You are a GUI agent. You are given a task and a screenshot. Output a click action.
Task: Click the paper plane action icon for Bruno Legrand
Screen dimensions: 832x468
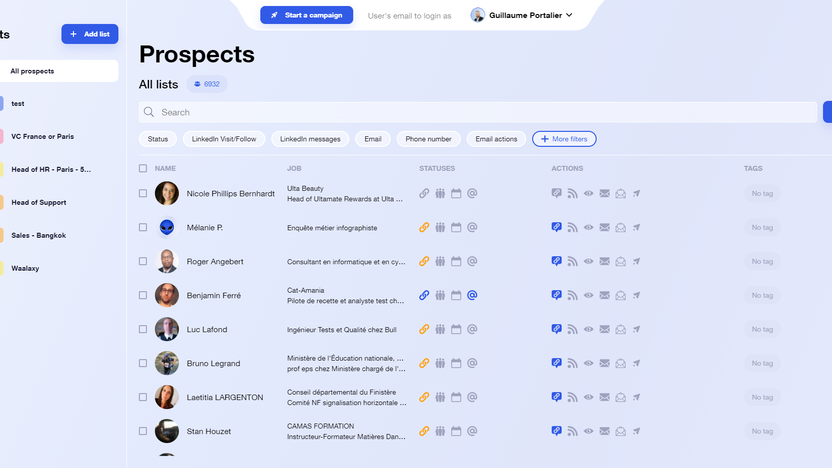636,363
